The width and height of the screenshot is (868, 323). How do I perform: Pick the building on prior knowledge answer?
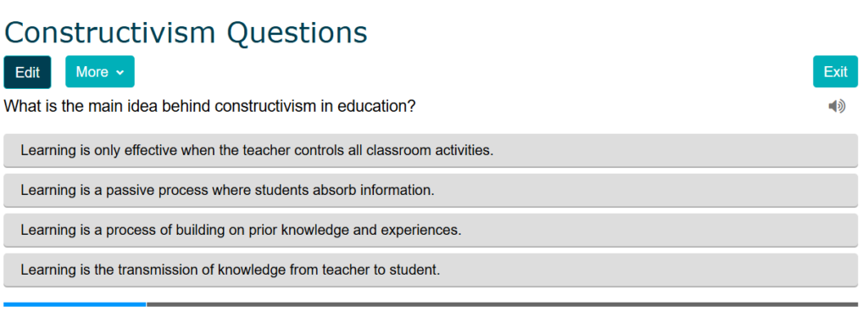[431, 230]
